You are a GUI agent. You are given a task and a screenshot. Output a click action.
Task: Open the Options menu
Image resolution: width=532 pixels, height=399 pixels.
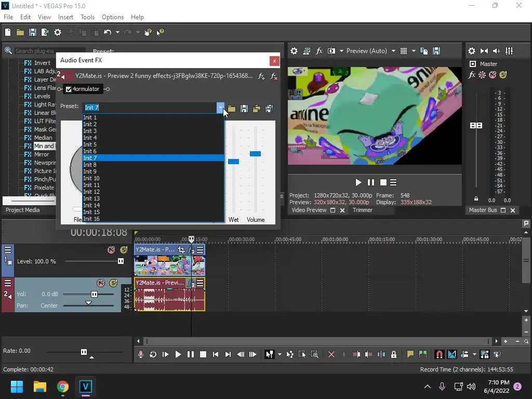click(113, 17)
